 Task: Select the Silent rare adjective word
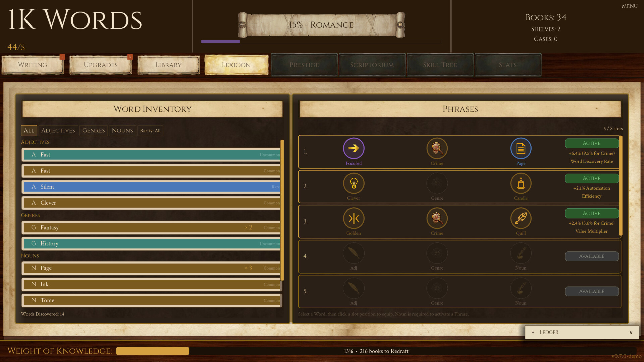pyautogui.click(x=151, y=187)
